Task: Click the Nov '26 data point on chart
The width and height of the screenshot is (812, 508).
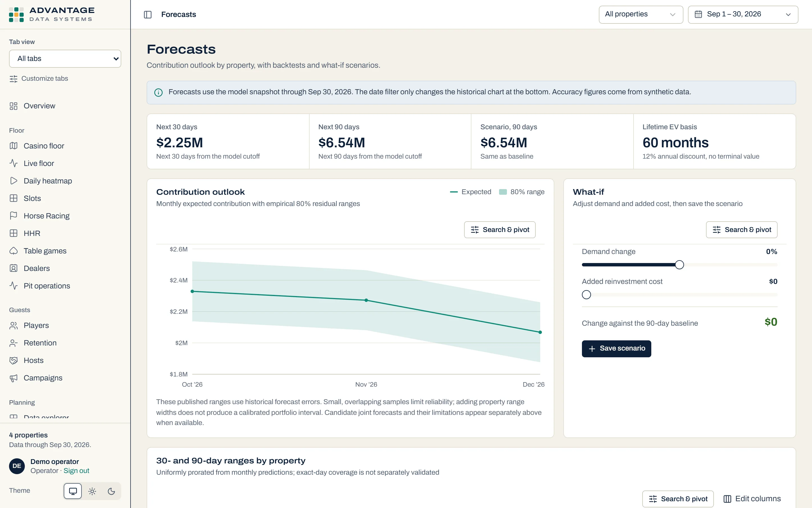Action: 366,300
